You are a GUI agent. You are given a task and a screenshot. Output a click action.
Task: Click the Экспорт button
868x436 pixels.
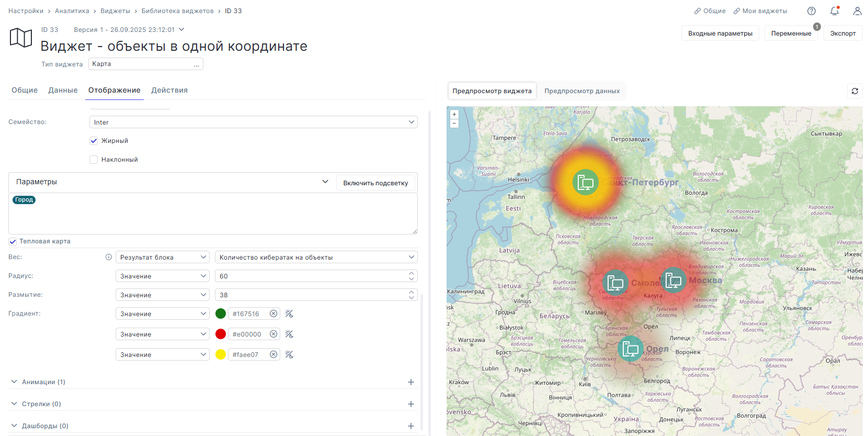[x=843, y=33]
